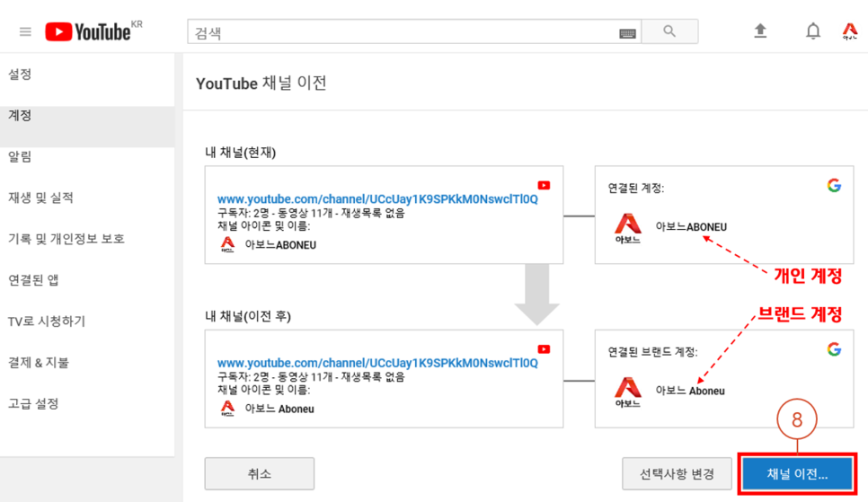Click the 채널 이전... button

pyautogui.click(x=797, y=474)
